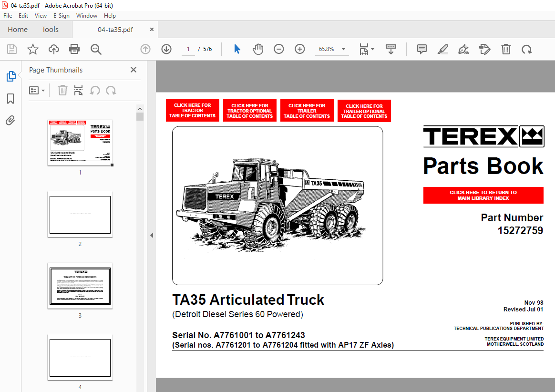Select page 2 thumbnail
Image resolution: width=555 pixels, height=392 pixels.
point(81,215)
